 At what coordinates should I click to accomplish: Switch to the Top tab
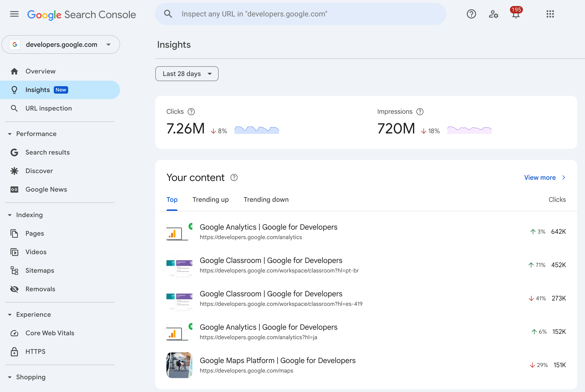pyautogui.click(x=172, y=199)
